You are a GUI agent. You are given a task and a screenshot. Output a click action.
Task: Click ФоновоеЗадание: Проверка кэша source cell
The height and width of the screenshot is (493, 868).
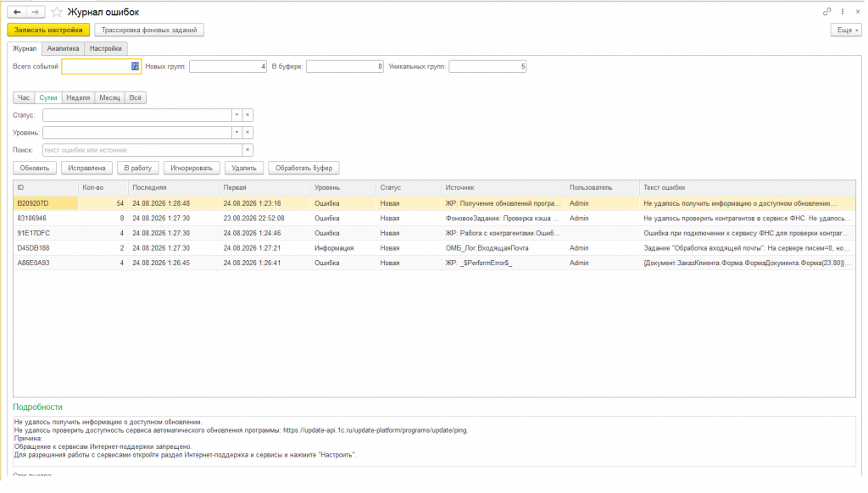[x=502, y=219]
